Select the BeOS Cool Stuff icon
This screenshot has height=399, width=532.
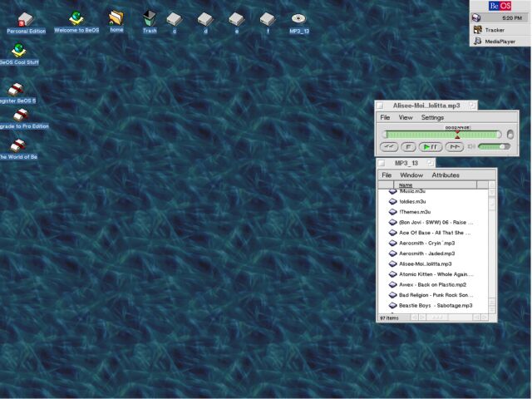click(18, 50)
